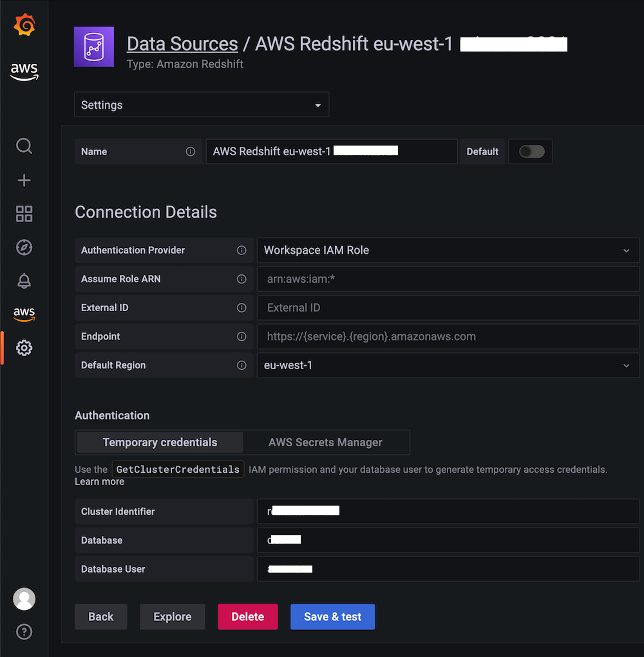This screenshot has height=657, width=644.
Task: Delete this data source
Action: point(248,617)
